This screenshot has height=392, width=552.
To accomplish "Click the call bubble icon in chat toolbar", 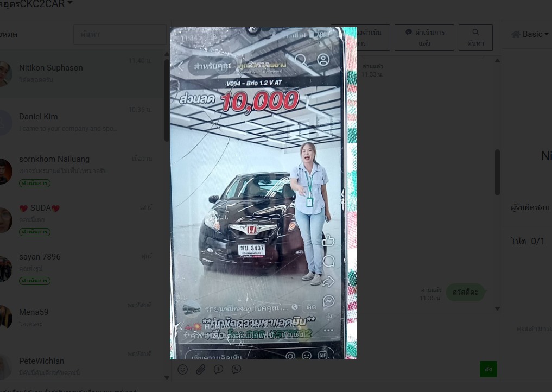I will 236,369.
